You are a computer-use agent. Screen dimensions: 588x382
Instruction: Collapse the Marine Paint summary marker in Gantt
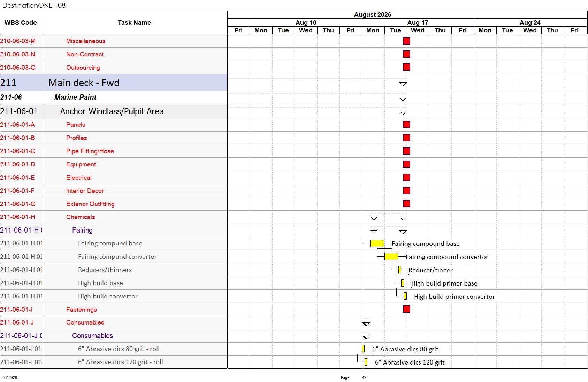point(403,99)
